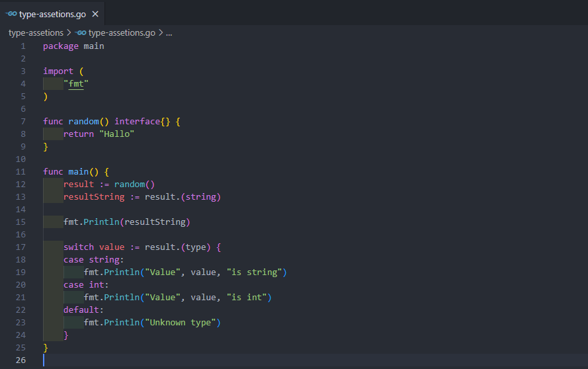Click the "switch" keyword on line 17
This screenshot has width=588, height=369.
point(78,247)
